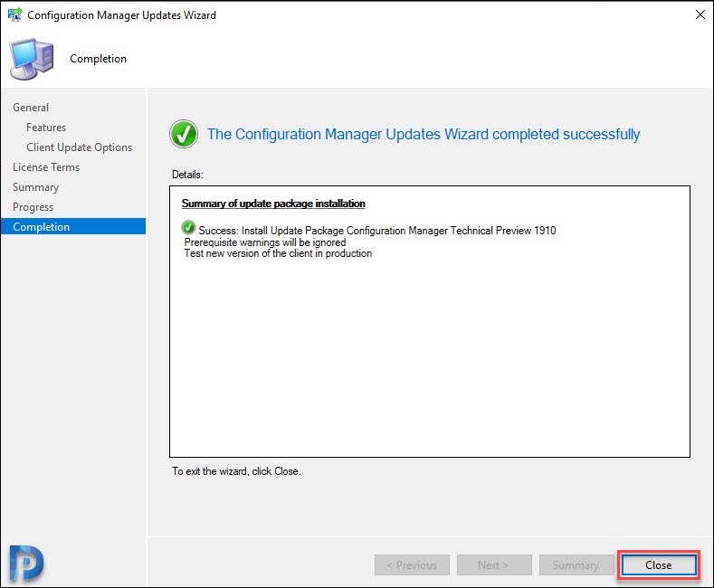This screenshot has height=588, width=714.
Task: Click the small green check beside Success line
Action: tap(188, 227)
